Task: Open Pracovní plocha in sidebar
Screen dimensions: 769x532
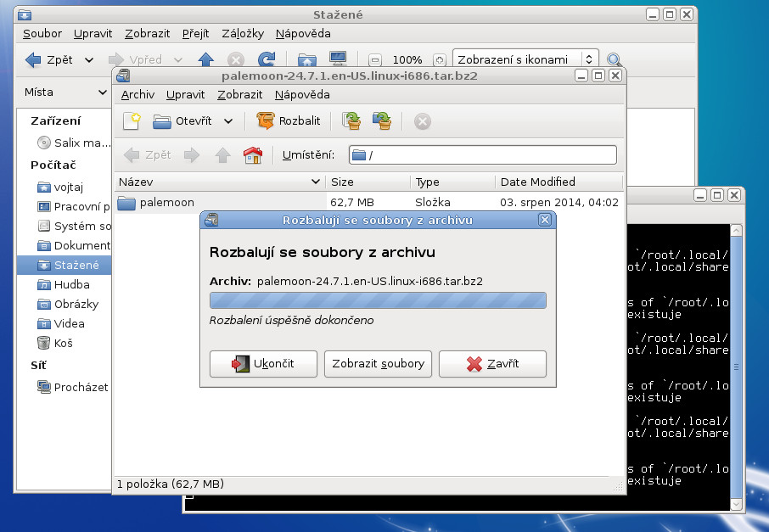Action: tap(74, 206)
